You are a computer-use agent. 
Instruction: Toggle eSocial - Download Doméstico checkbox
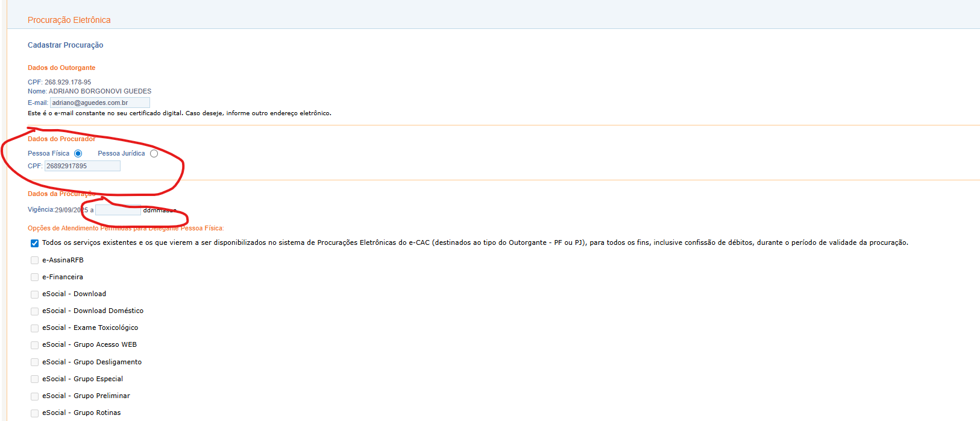(x=34, y=311)
